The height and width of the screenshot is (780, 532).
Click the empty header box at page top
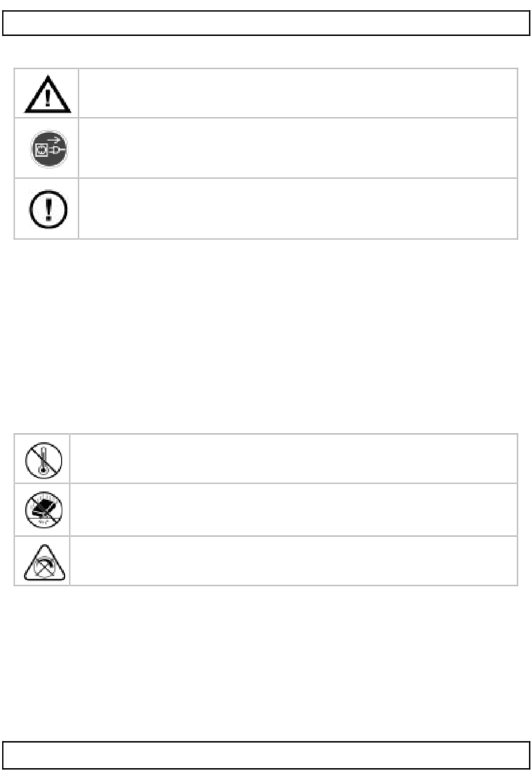pos(266,23)
